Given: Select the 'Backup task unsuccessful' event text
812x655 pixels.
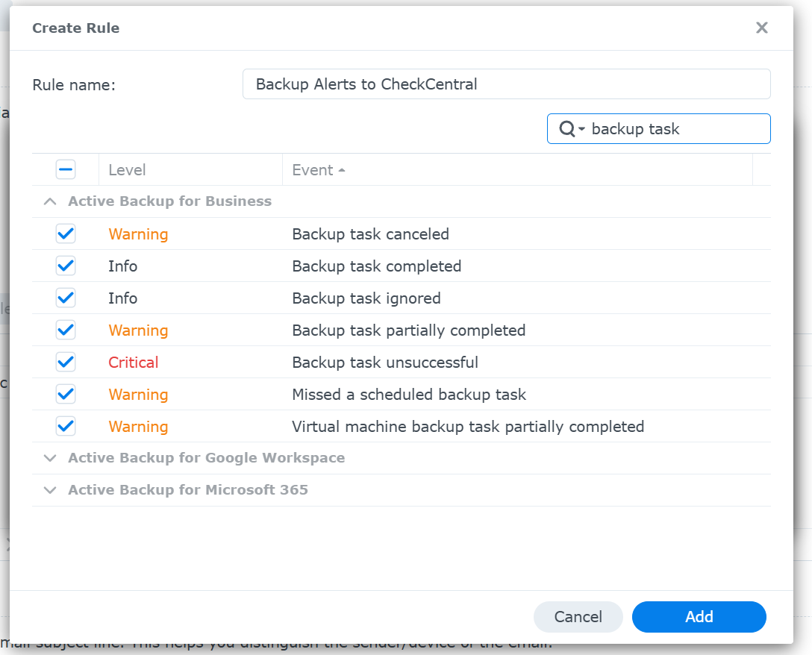Looking at the screenshot, I should pyautogui.click(x=385, y=363).
